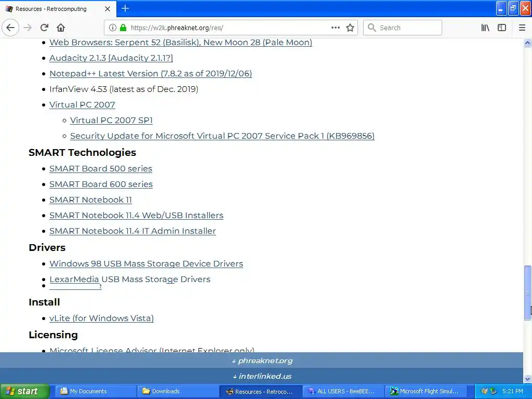Click the SMART Technologies heading
The image size is (532, 399).
tap(83, 152)
